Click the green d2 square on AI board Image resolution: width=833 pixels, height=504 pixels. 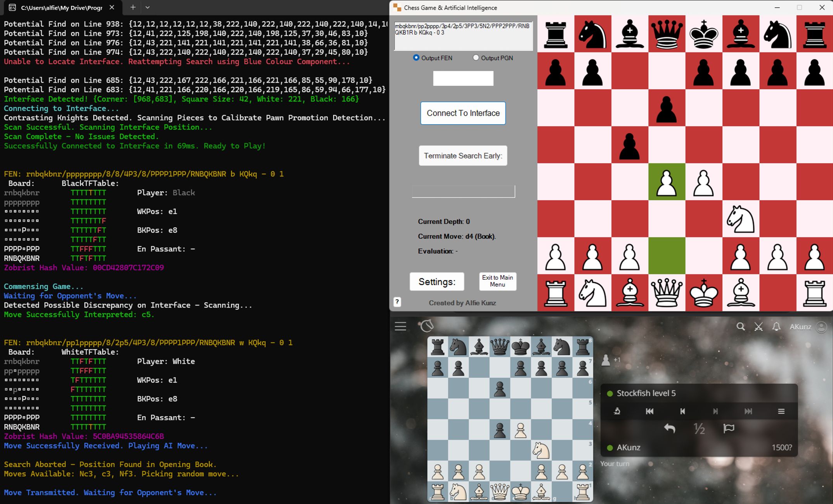pos(667,256)
